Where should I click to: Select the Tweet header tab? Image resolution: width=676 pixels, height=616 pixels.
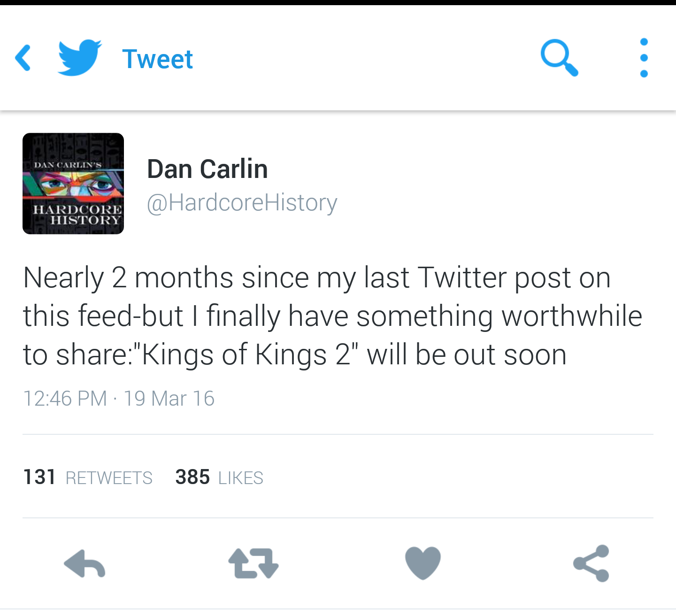pos(158,58)
